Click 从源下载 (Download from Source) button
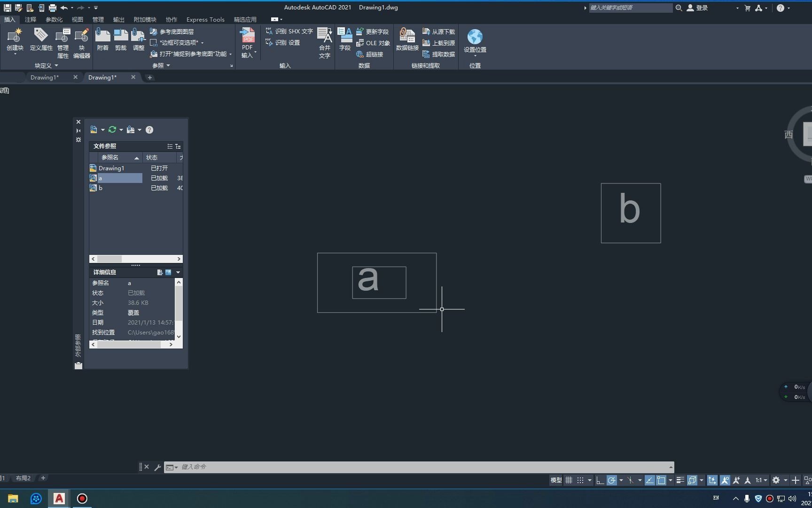The height and width of the screenshot is (508, 812). coord(438,32)
